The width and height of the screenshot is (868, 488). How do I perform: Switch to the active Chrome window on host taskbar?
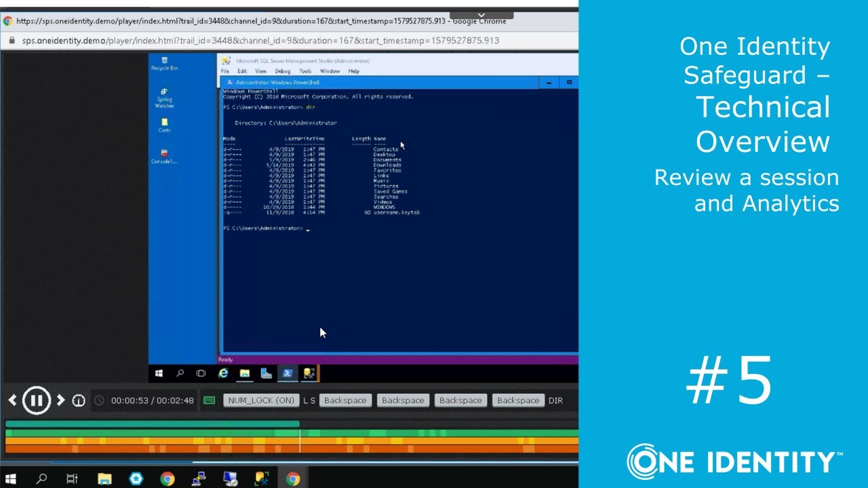point(292,479)
